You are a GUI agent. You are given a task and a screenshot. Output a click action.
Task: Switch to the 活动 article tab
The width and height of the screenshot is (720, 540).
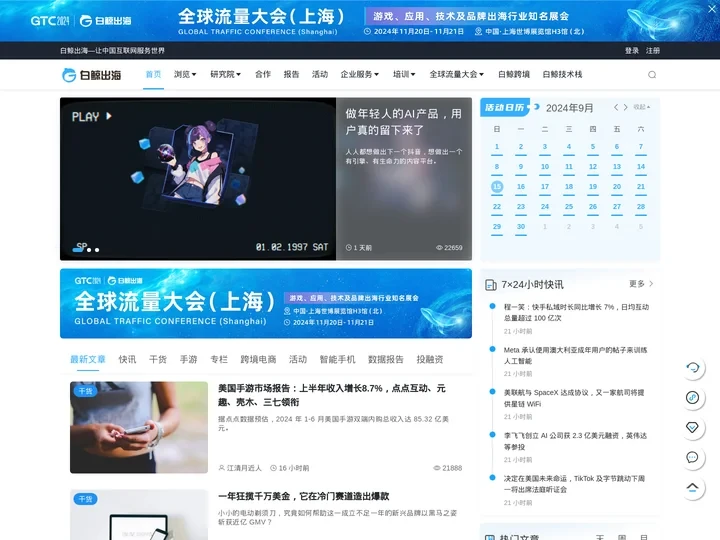click(298, 359)
